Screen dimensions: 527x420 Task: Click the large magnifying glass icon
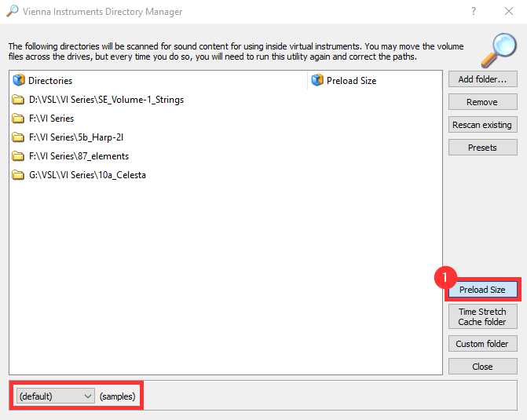tap(499, 50)
